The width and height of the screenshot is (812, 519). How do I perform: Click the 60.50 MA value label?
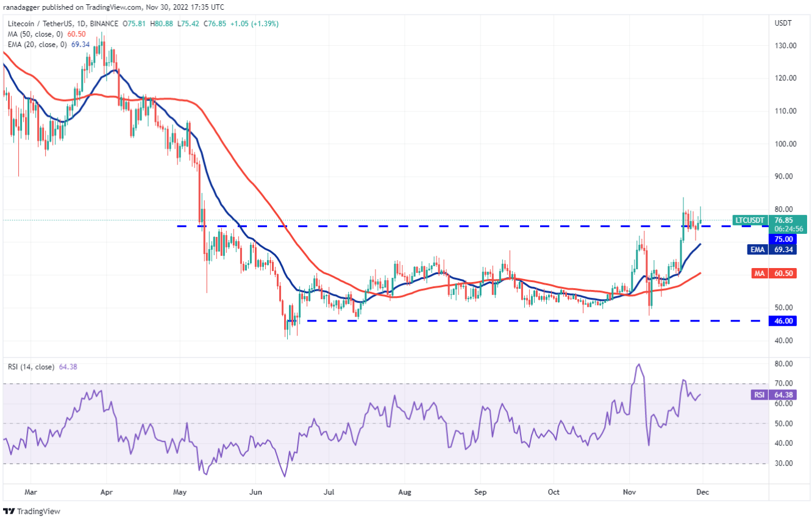coord(783,274)
